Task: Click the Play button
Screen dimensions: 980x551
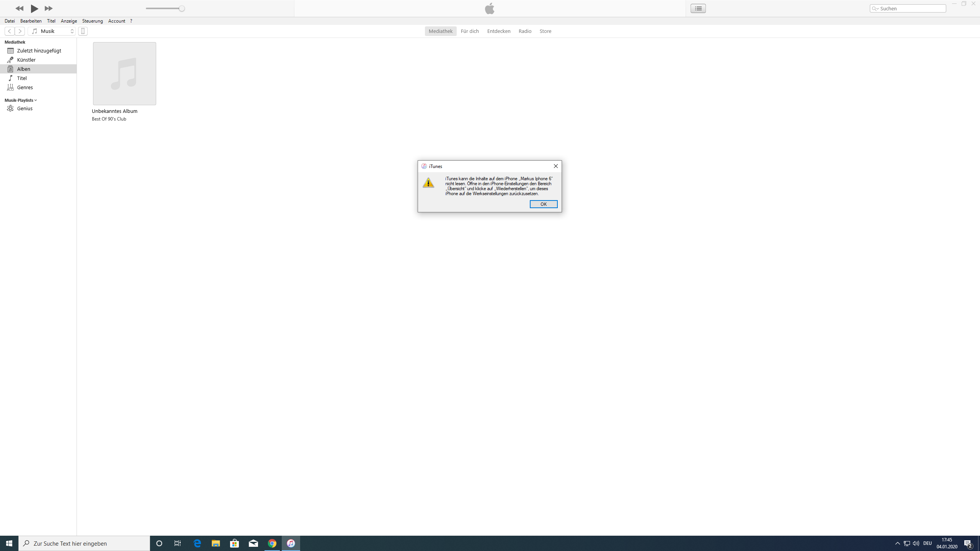Action: click(34, 8)
